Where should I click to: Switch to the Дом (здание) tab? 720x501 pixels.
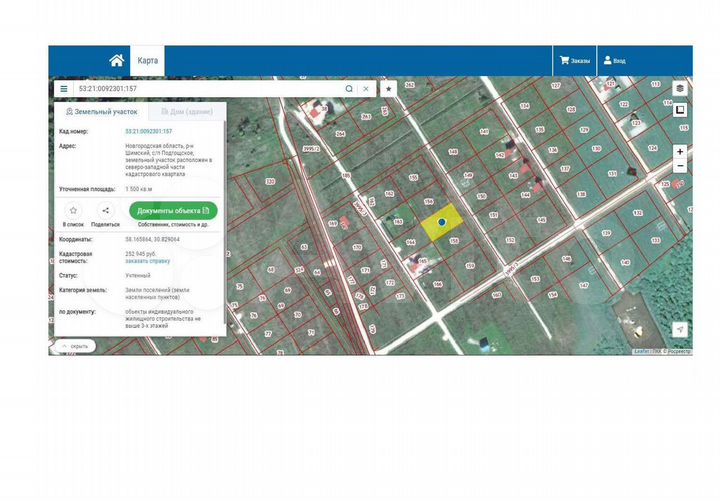[x=187, y=112]
